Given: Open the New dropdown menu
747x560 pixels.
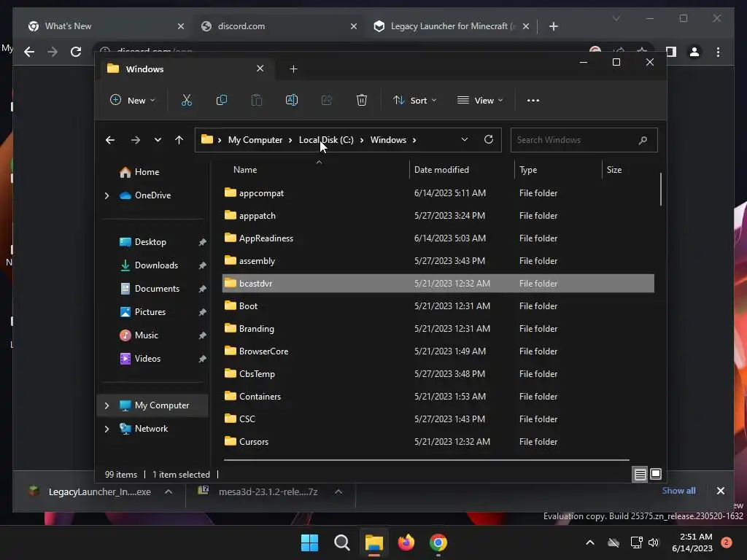Looking at the screenshot, I should pyautogui.click(x=133, y=101).
